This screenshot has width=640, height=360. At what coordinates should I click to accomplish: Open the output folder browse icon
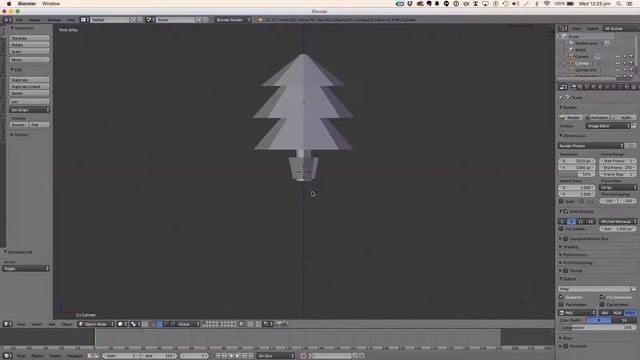[x=633, y=289]
